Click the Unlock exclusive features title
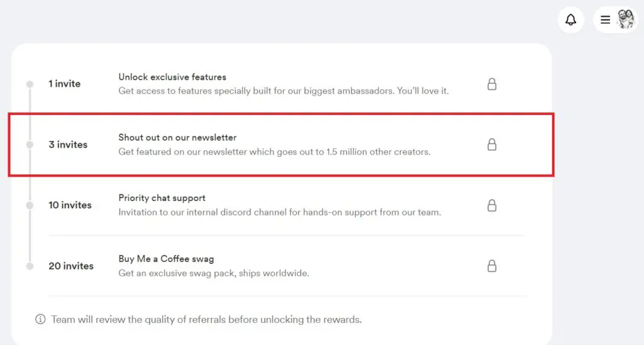The image size is (644, 345). click(x=172, y=77)
